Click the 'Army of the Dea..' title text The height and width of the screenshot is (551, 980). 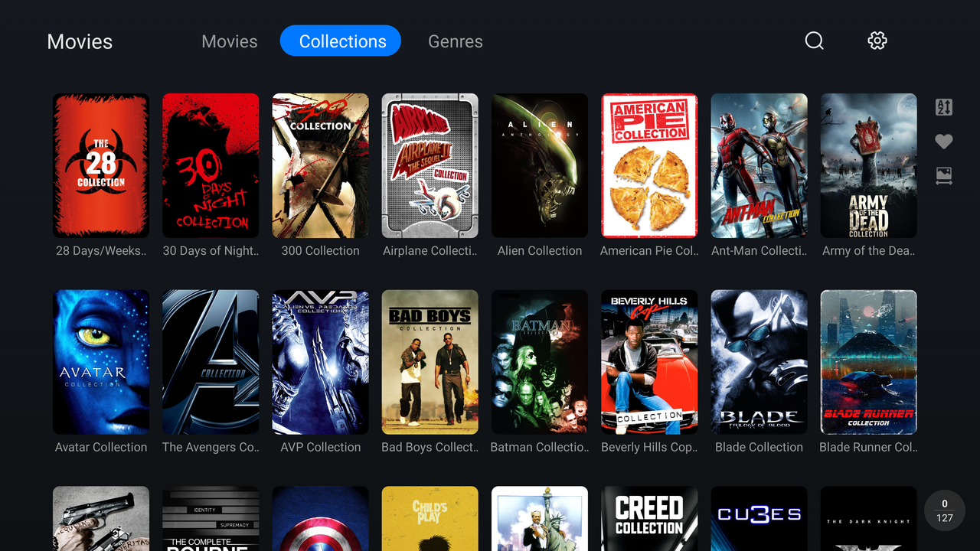tap(869, 251)
